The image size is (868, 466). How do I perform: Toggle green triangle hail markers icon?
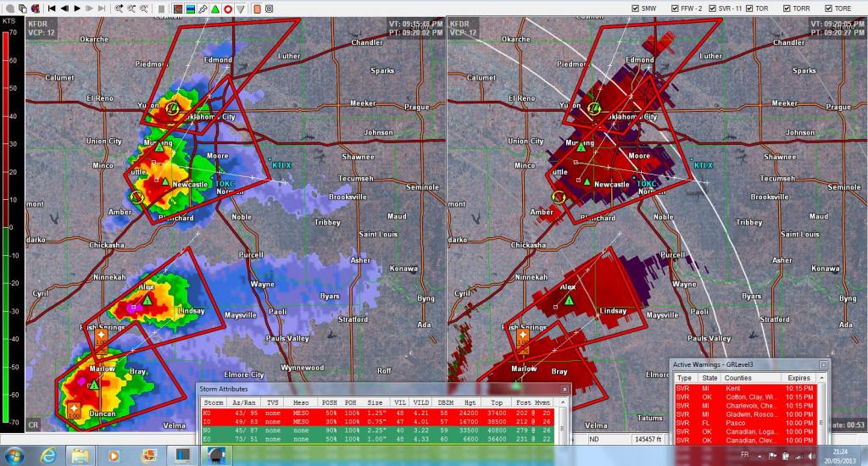214,8
